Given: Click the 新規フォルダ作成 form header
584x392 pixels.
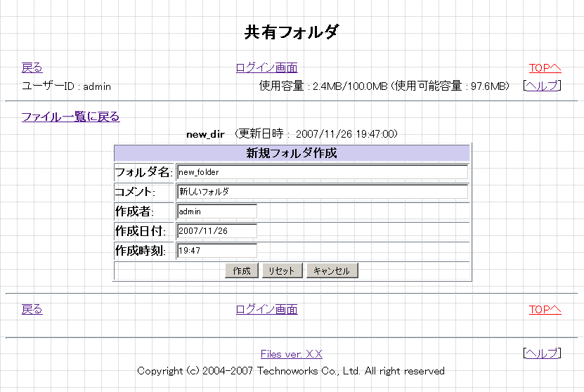Looking at the screenshot, I should (x=292, y=153).
